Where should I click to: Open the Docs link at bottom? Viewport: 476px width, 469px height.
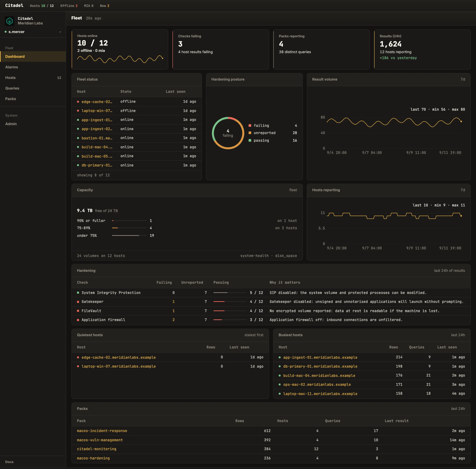click(x=9, y=462)
